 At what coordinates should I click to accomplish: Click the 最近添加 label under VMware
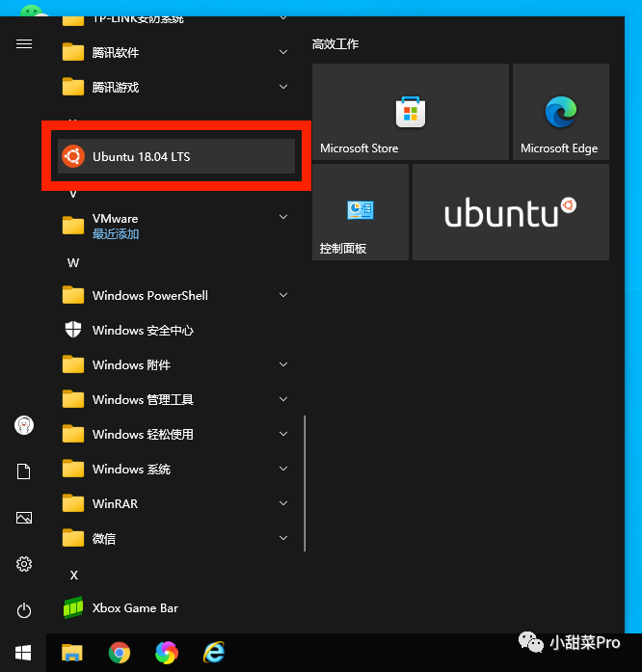pos(116,234)
